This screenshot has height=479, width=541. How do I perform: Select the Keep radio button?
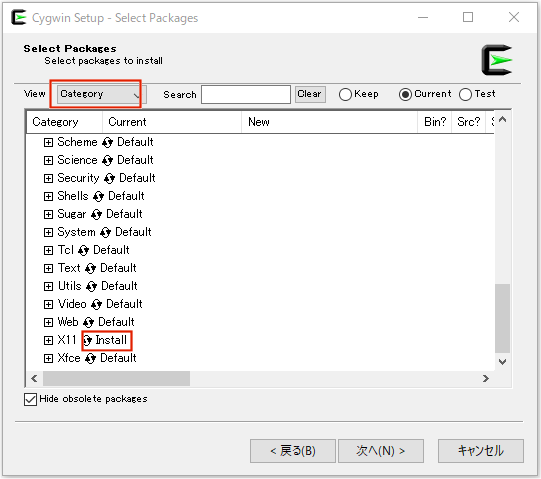coord(345,94)
